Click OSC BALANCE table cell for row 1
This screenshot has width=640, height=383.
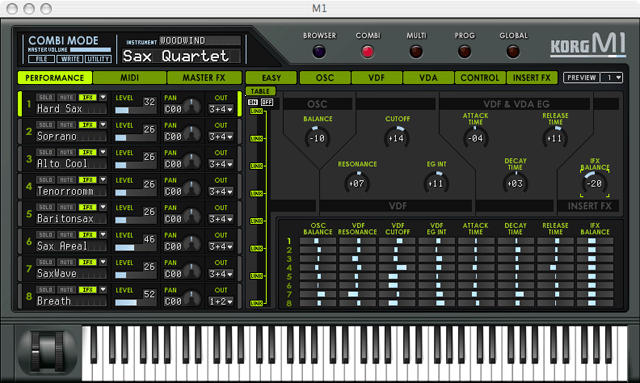(x=318, y=241)
